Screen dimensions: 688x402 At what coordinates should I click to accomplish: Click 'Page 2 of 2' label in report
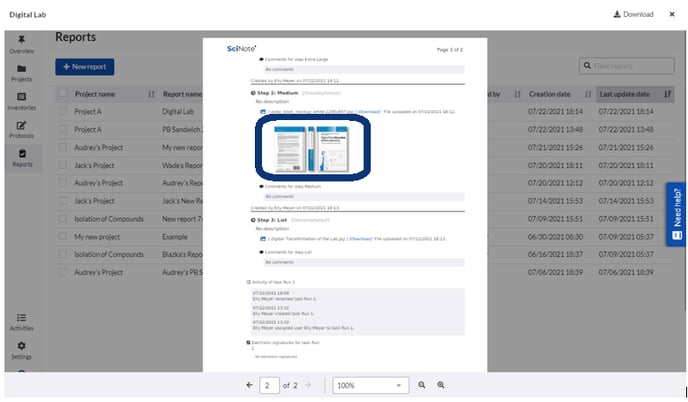(450, 50)
